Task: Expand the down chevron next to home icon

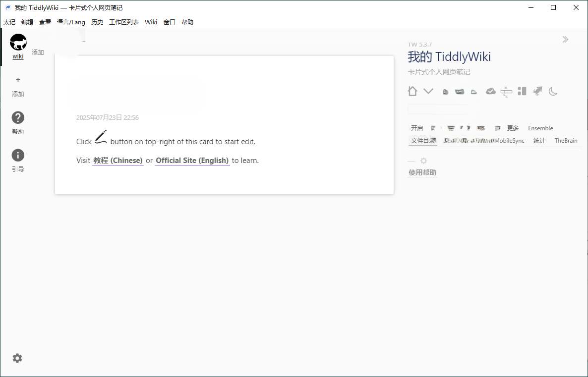Action: [x=428, y=91]
